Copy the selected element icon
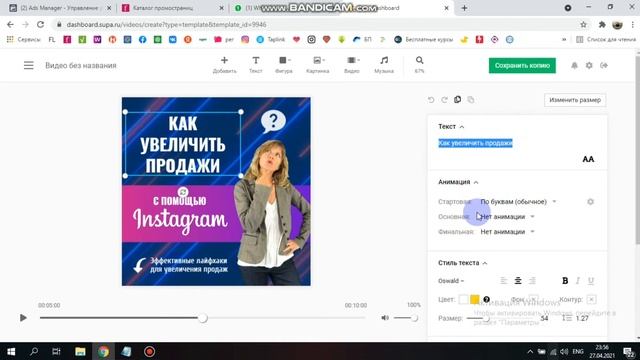640x360 pixels. click(458, 100)
